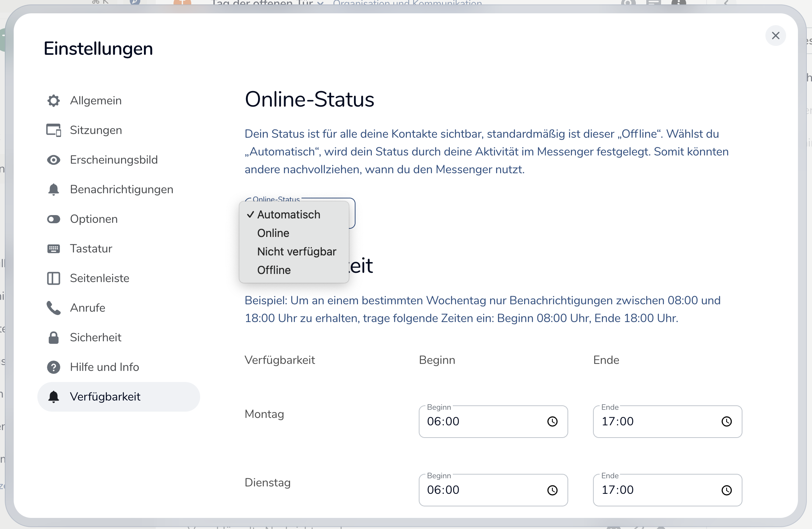Click the Anrufe phone icon
Screen dimensions: 812x529
click(x=54, y=308)
